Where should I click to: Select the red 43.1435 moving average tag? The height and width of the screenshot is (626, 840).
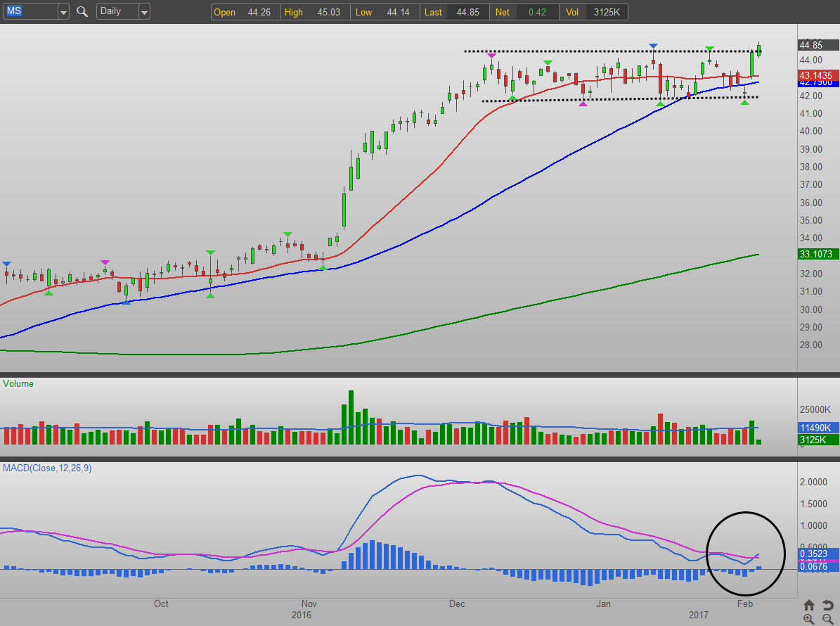[x=818, y=75]
